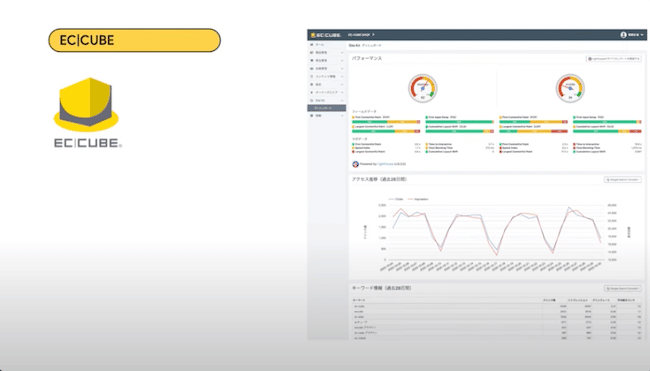650x371 pixels.
Task: Click the mobile Largest Contentful Paint field-data bar
Action: pyautogui.click(x=534, y=131)
